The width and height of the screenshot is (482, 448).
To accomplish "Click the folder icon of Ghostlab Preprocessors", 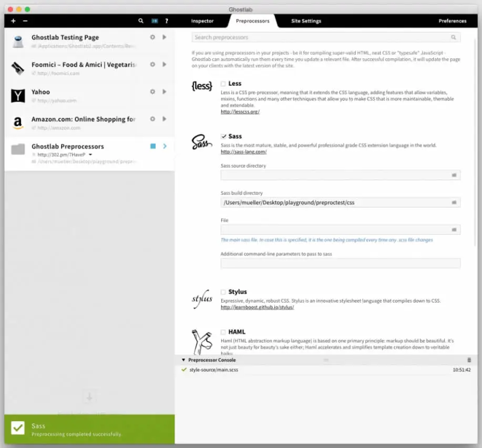I will point(18,149).
